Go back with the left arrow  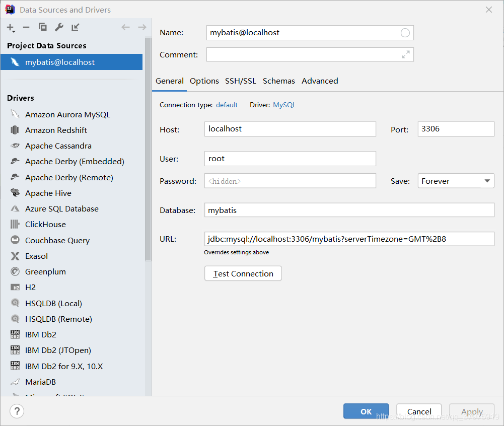pyautogui.click(x=125, y=27)
